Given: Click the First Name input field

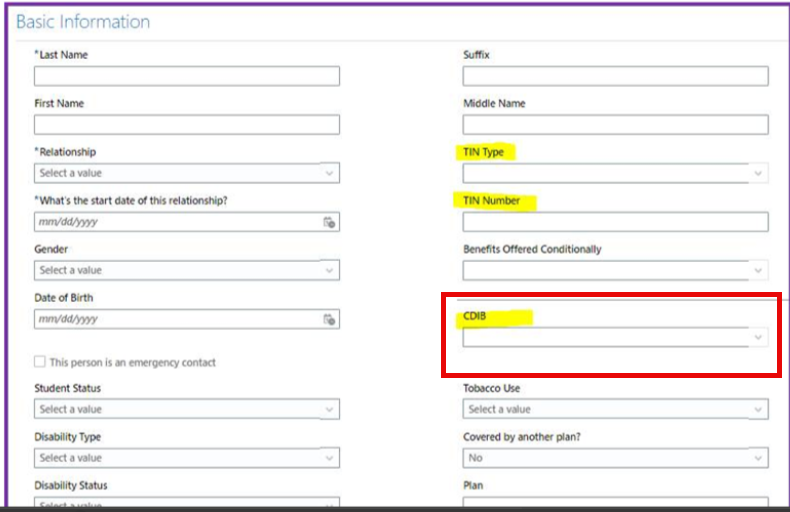Looking at the screenshot, I should [x=187, y=124].
